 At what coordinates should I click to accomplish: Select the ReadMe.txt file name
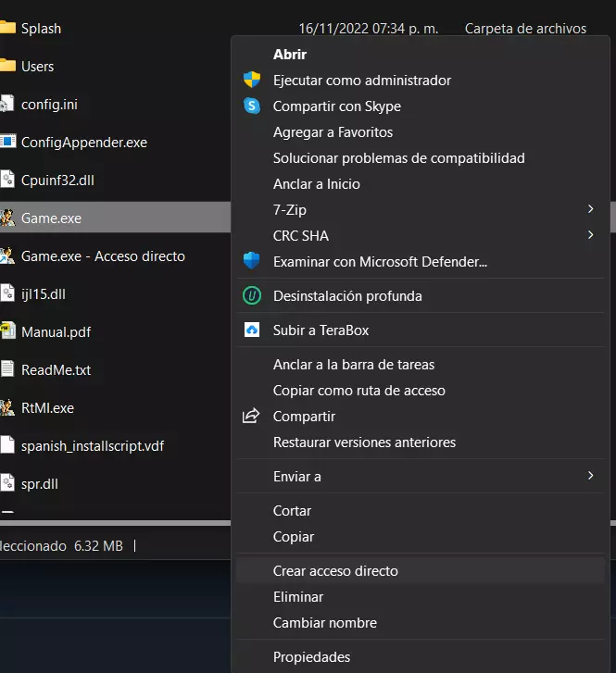pos(56,370)
